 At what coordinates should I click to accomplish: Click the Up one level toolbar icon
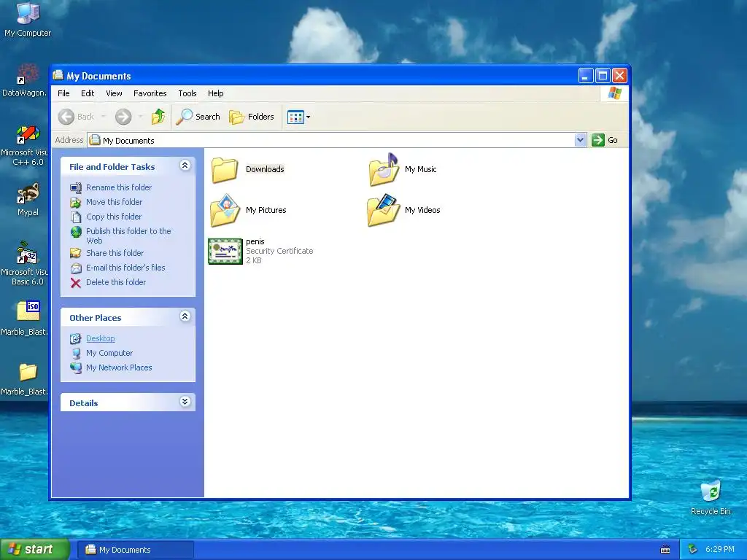[x=158, y=116]
